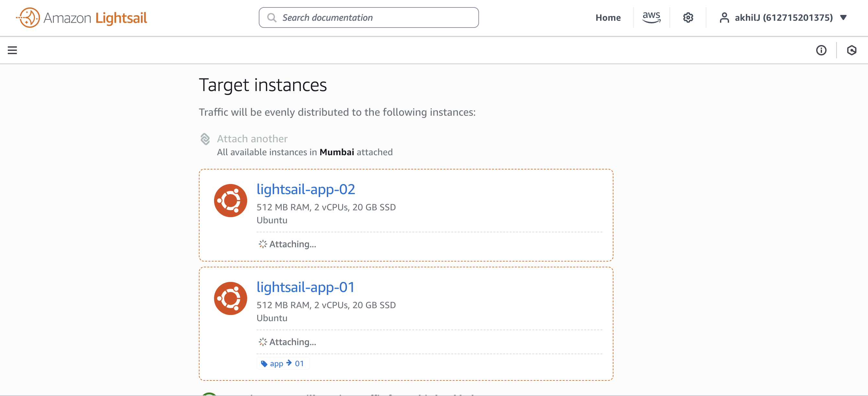
Task: Select the app 01 tag
Action: coord(283,363)
